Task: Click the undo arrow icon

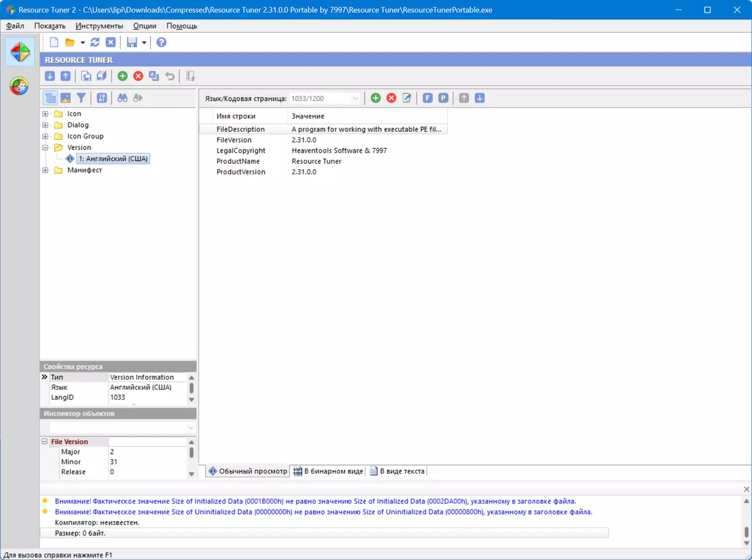Action: click(x=170, y=76)
